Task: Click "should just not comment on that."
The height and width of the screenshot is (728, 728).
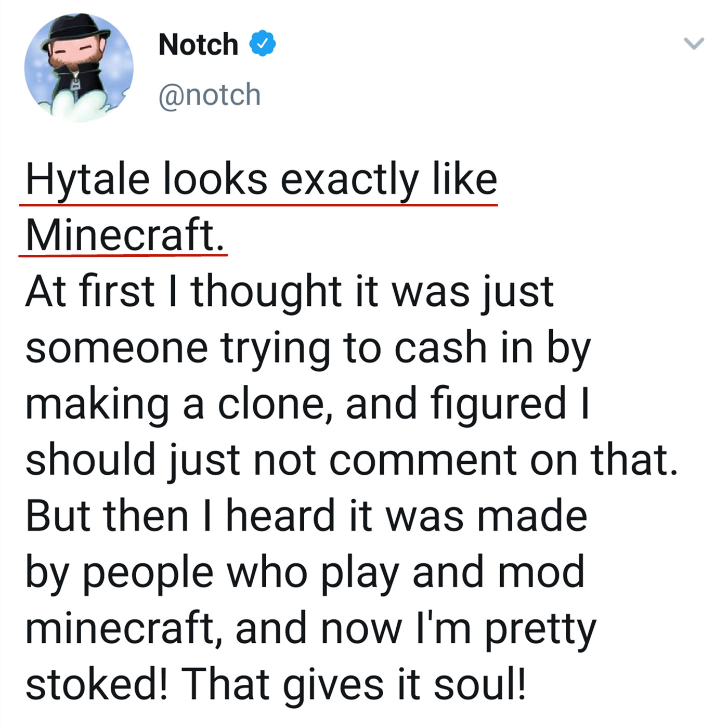Action: (x=352, y=460)
